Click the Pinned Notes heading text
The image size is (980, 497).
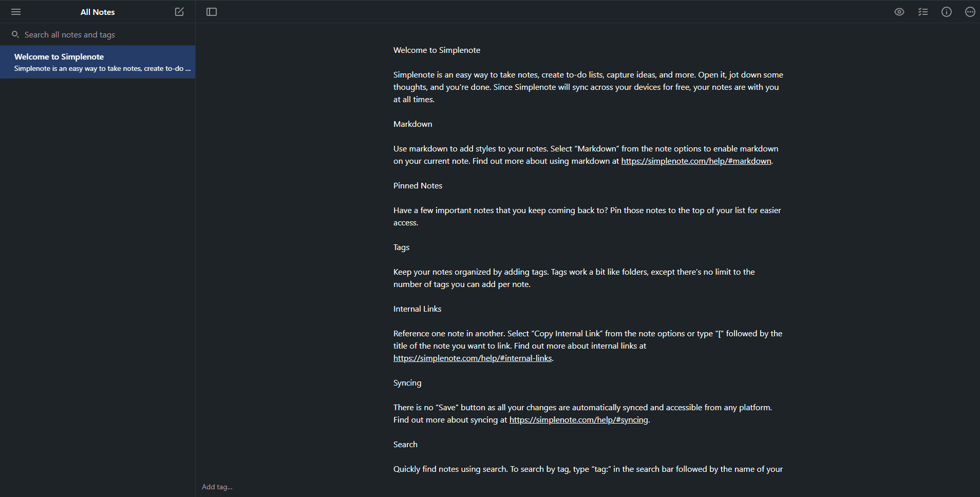[418, 186]
